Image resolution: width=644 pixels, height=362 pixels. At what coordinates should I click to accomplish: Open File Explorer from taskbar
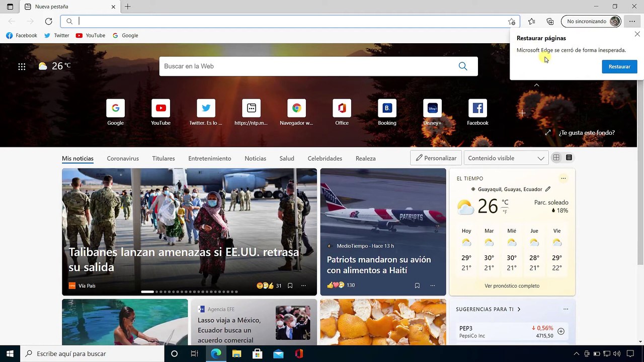pyautogui.click(x=236, y=353)
